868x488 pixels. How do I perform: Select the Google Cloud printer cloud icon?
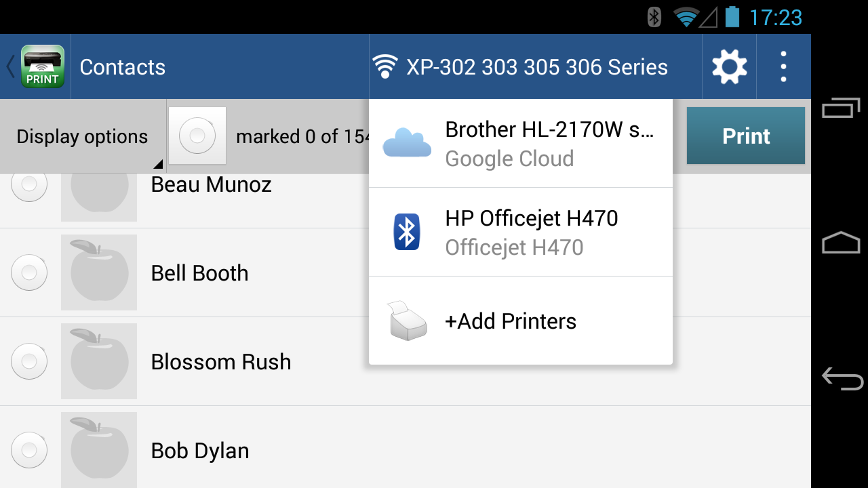coord(407,142)
